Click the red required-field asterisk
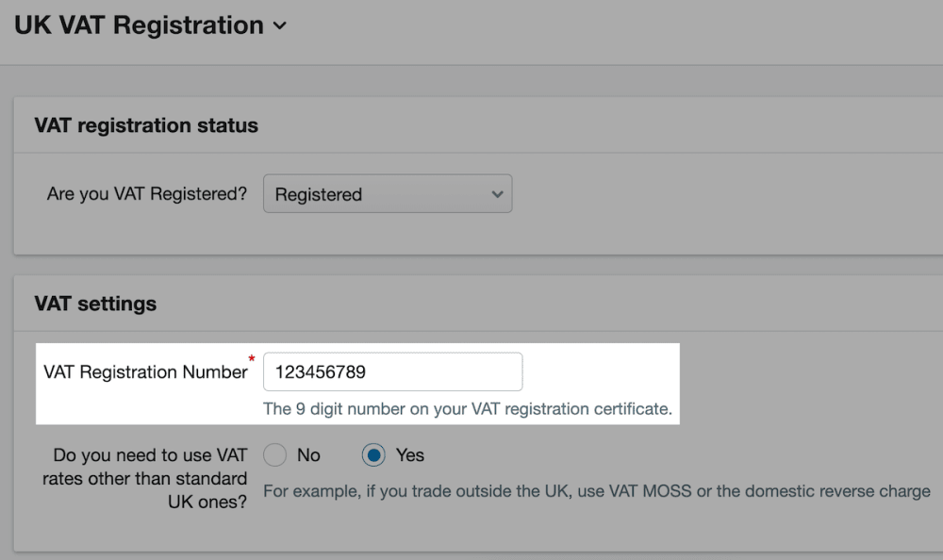 pyautogui.click(x=252, y=359)
